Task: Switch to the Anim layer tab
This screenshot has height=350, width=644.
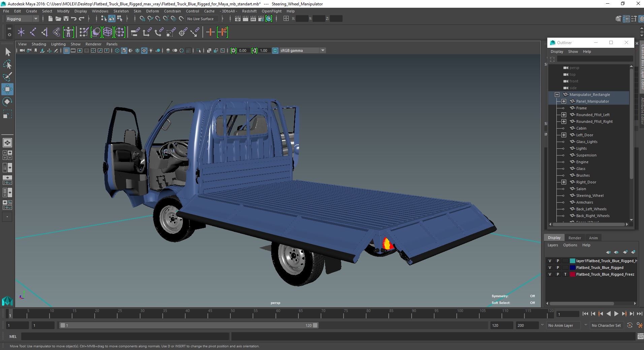Action: [x=593, y=238]
